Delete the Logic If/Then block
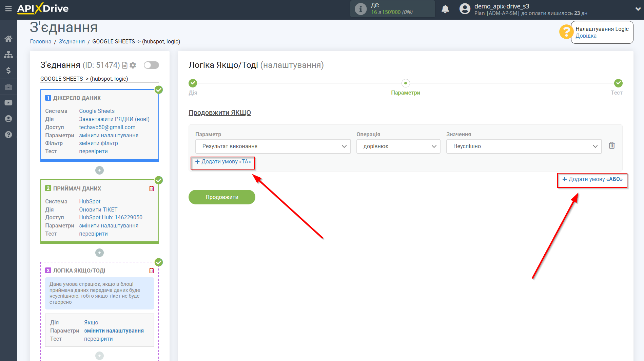Viewport: 644px width, 361px height. 152,270
